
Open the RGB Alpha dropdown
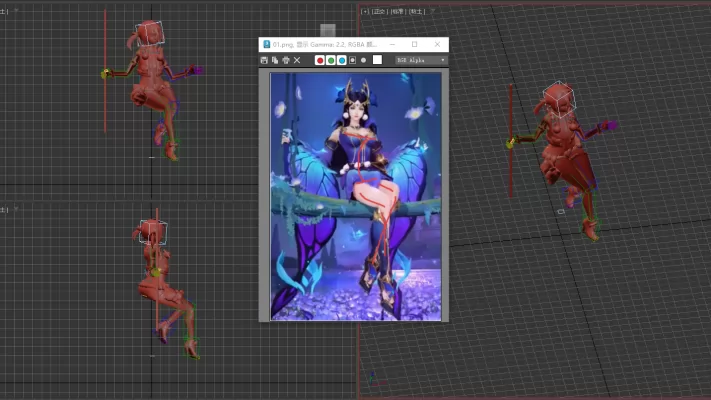420,60
